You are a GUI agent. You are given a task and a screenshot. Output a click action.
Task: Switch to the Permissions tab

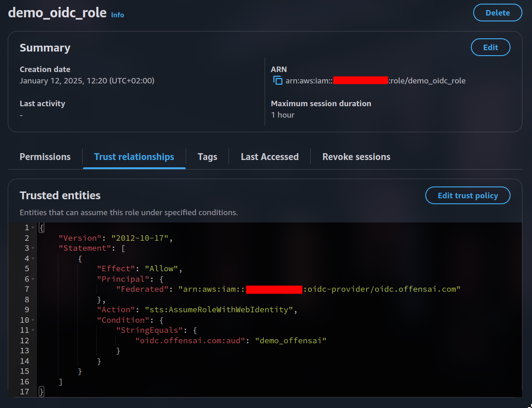[x=45, y=156]
